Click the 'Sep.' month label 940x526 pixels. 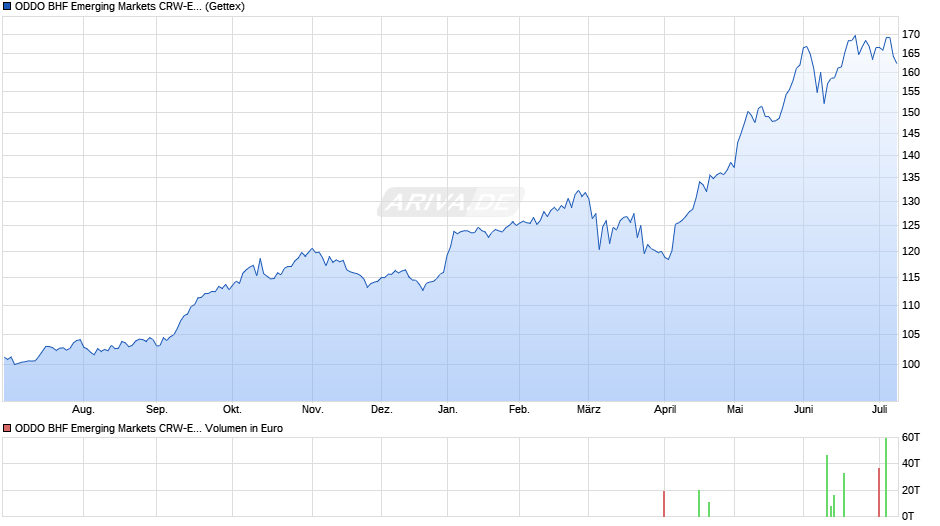(x=156, y=410)
